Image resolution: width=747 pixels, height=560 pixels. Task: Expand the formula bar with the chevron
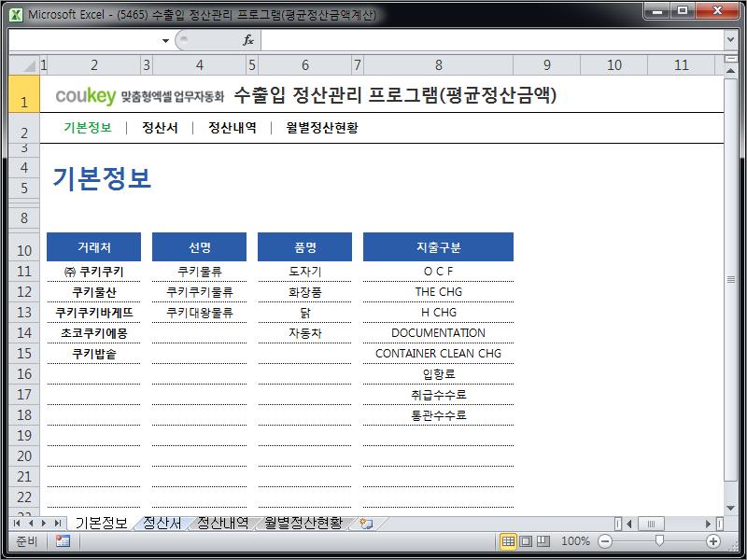click(x=730, y=40)
